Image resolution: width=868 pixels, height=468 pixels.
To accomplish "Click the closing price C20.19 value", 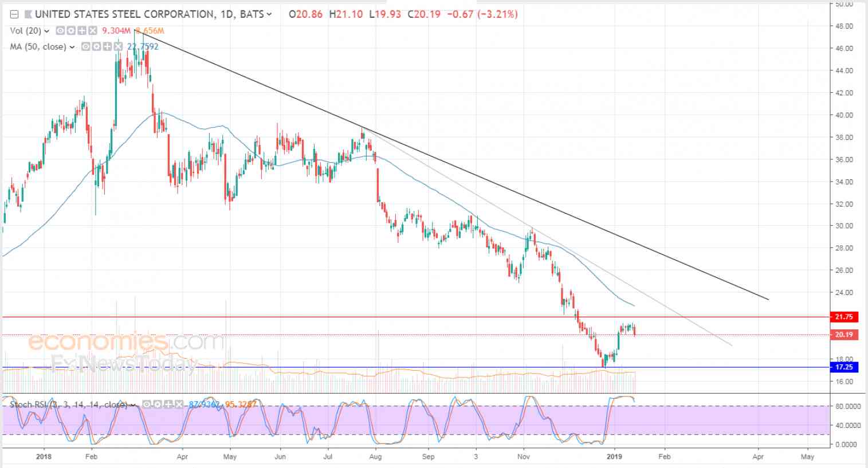I will (x=424, y=14).
